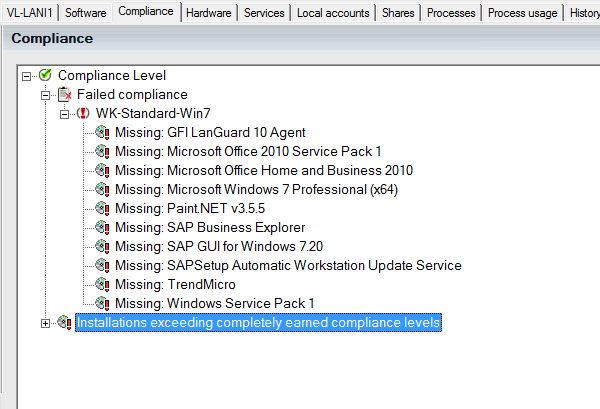Click the icon beside Missing: Paint.NET v3.5.5
The width and height of the screenshot is (600, 409).
(102, 208)
